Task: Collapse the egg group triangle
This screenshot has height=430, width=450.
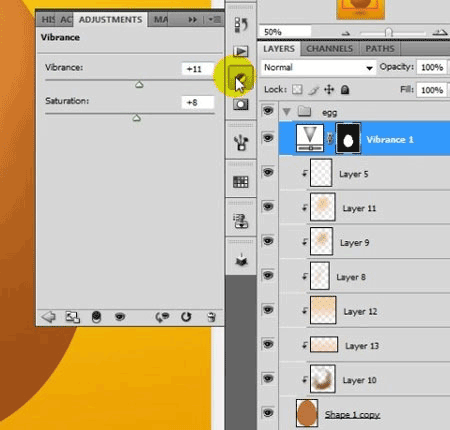Action: (286, 111)
